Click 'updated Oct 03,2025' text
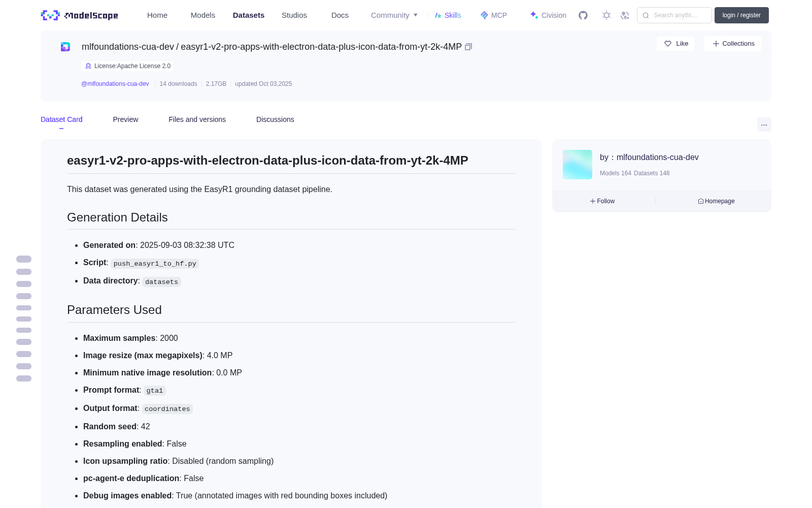Screen dimensions: 812x508 (263, 84)
